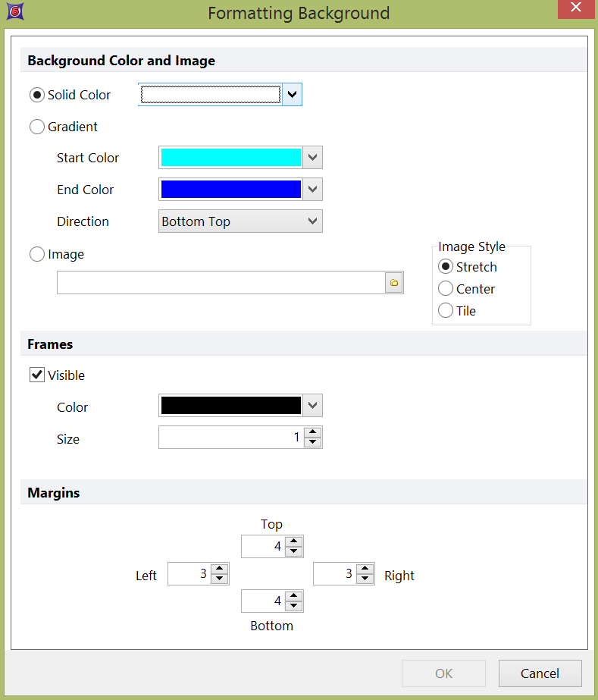The height and width of the screenshot is (700, 598).
Task: Increase the Top margin value
Action: tap(294, 541)
